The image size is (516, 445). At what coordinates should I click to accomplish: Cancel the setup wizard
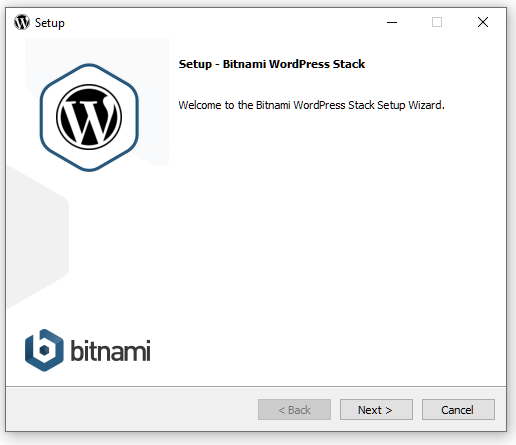[458, 409]
